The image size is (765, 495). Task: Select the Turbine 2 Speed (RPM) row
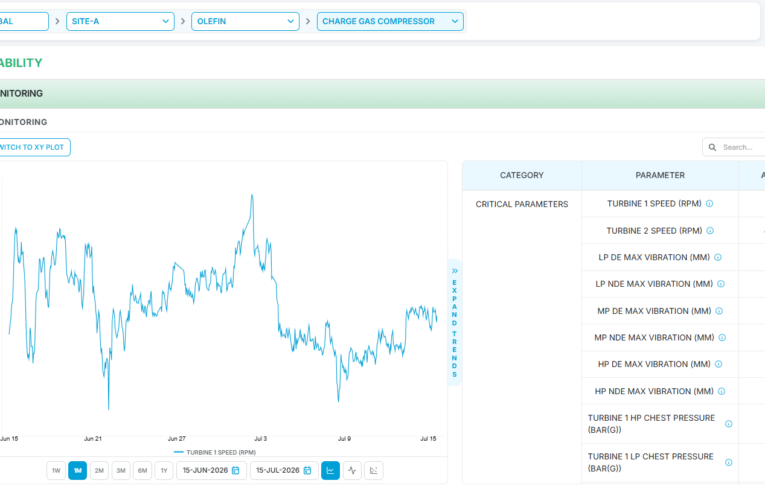point(660,231)
